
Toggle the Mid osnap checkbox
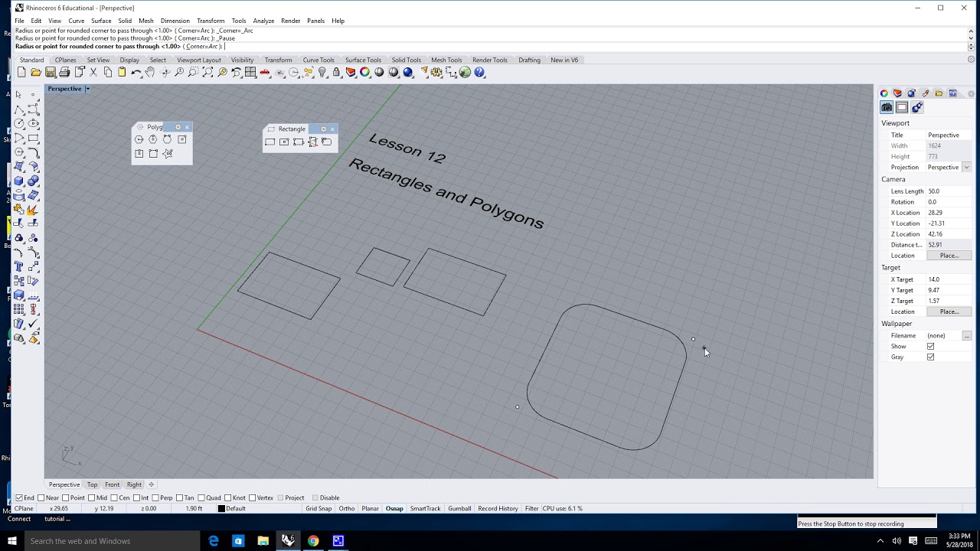coord(92,498)
